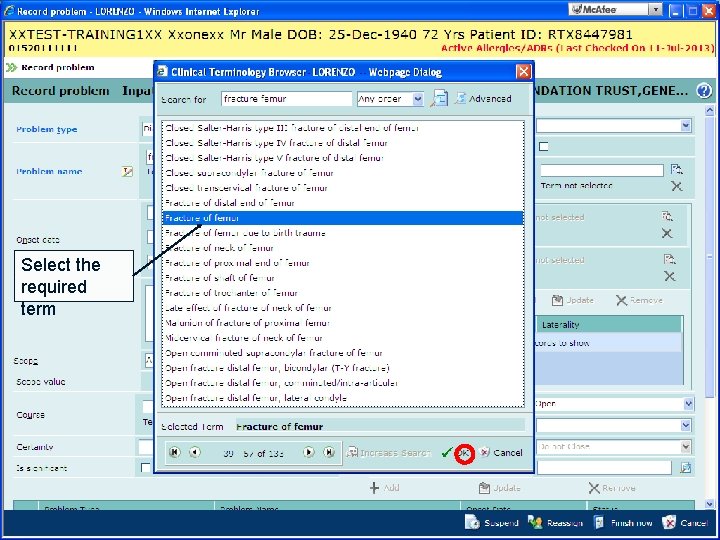Select 'Midcervical fracture of neck of femur'
The image size is (720, 540).
(x=343, y=338)
